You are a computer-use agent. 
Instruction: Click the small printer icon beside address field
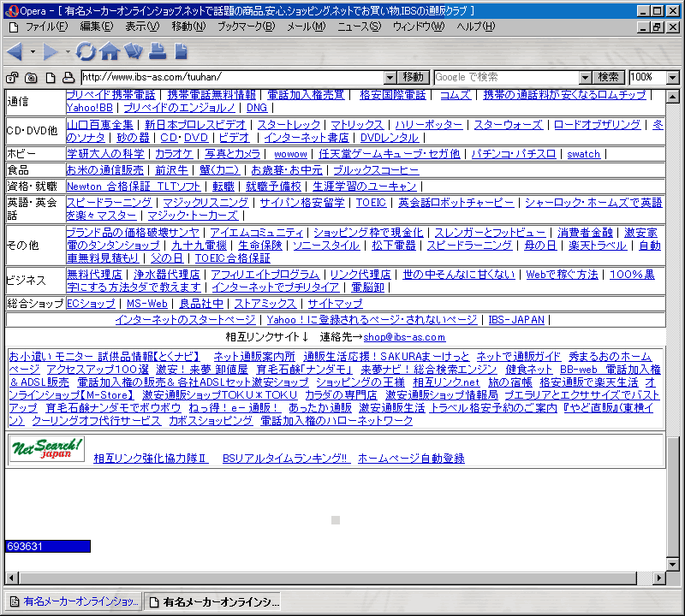(x=68, y=78)
